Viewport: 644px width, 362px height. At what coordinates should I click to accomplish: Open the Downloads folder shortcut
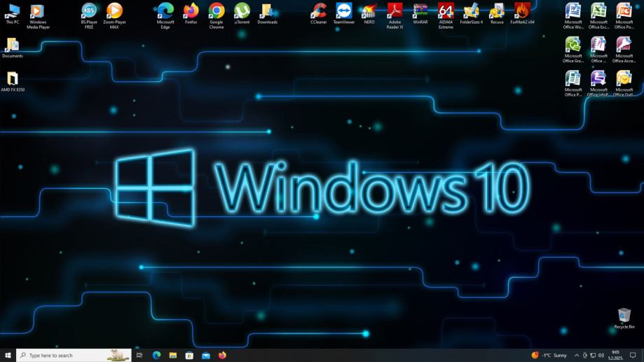(267, 13)
